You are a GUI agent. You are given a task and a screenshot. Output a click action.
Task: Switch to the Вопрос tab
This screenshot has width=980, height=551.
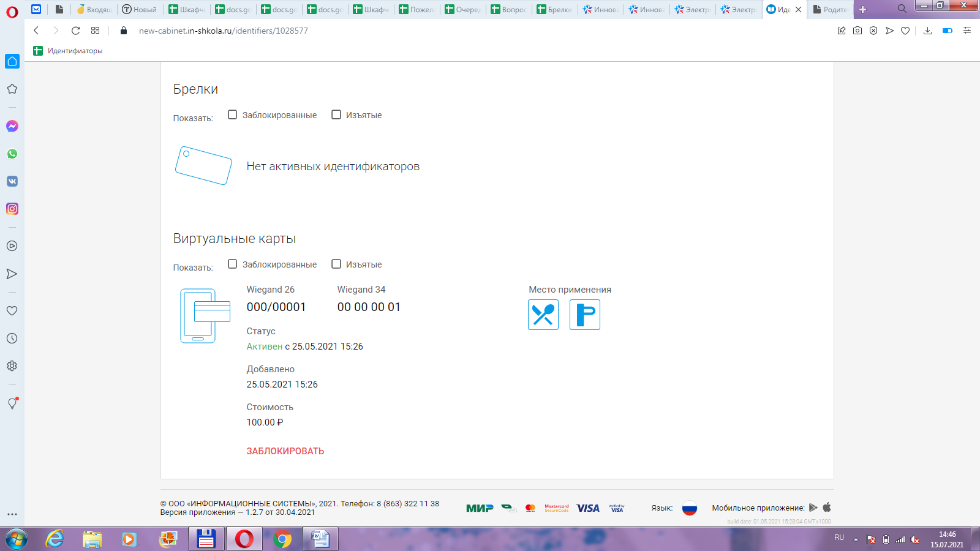pos(508,9)
